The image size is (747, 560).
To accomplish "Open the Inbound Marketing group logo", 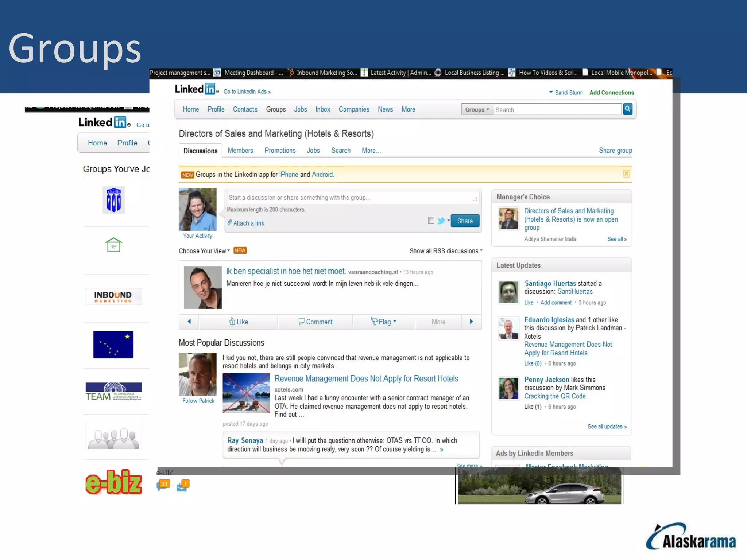I will [113, 296].
